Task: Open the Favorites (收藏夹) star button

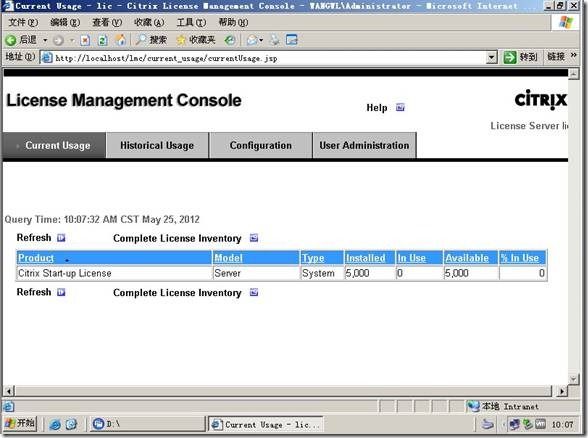Action: [196, 40]
